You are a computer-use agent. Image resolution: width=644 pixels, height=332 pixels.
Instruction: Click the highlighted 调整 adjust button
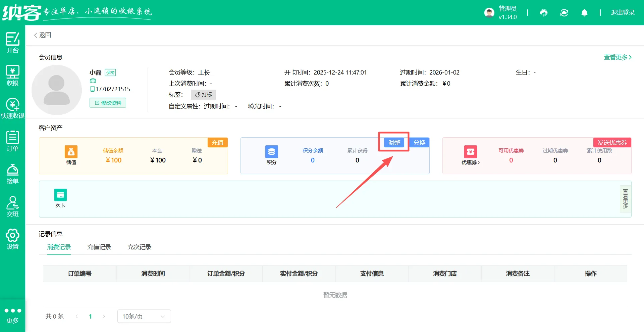[x=393, y=142]
